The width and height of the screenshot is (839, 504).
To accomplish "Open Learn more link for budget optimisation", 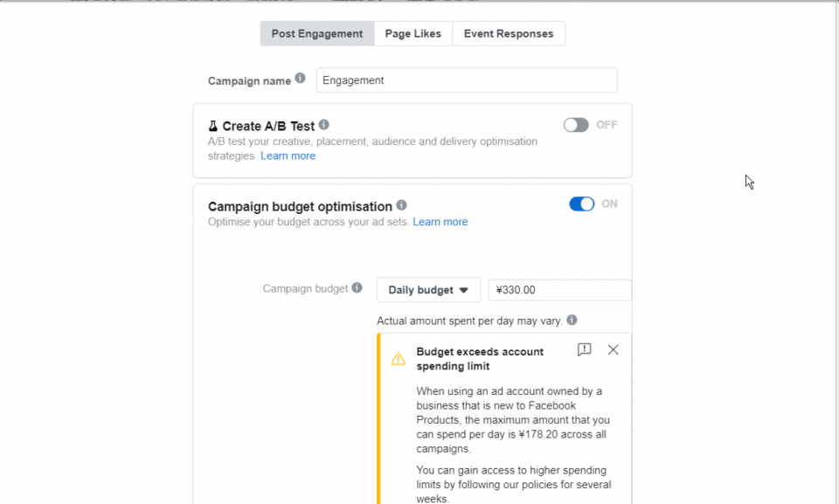I will point(440,222).
